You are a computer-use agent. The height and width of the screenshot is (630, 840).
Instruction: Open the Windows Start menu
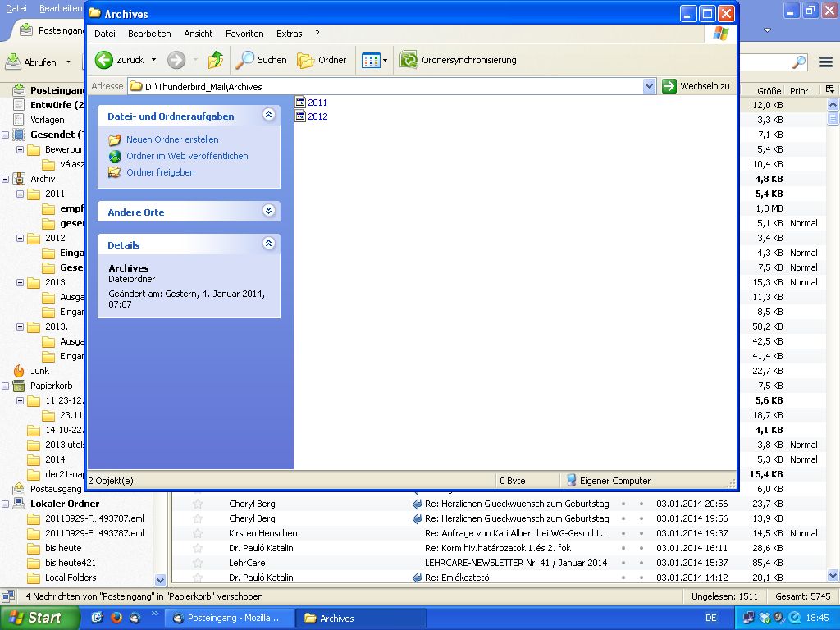point(39,618)
